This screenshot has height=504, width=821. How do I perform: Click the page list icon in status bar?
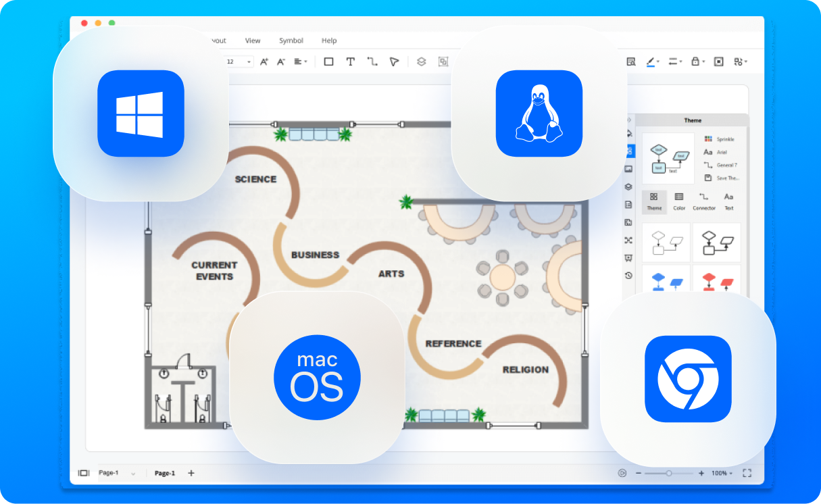coord(84,473)
